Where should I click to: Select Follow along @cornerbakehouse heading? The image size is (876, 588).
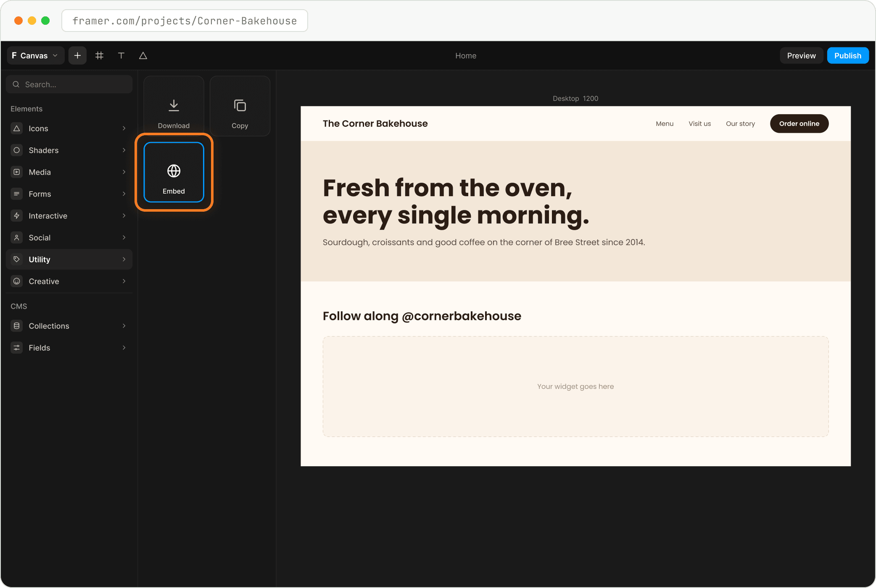coord(422,316)
